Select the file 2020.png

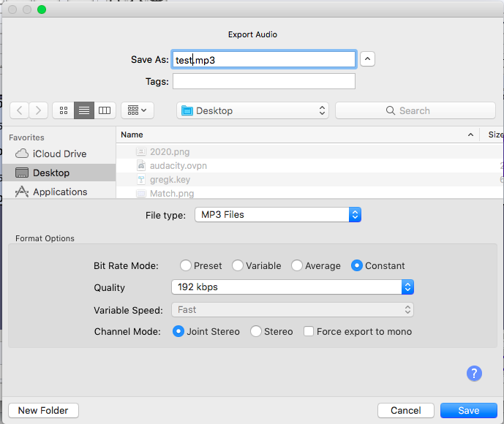click(x=310, y=151)
